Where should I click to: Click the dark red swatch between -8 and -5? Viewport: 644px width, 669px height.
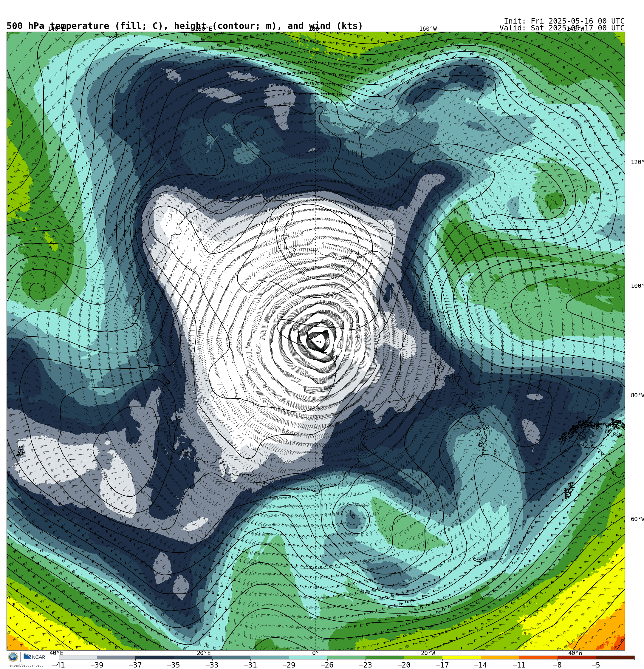pyautogui.click(x=577, y=657)
